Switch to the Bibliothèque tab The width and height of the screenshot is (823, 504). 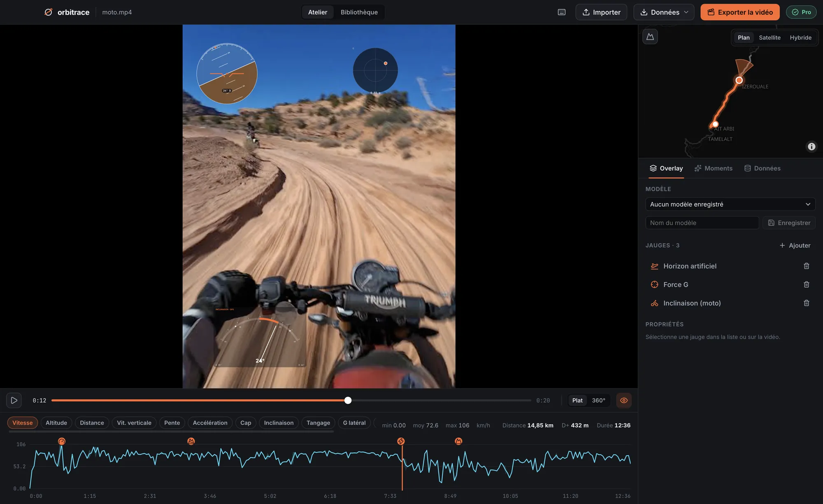tap(359, 12)
